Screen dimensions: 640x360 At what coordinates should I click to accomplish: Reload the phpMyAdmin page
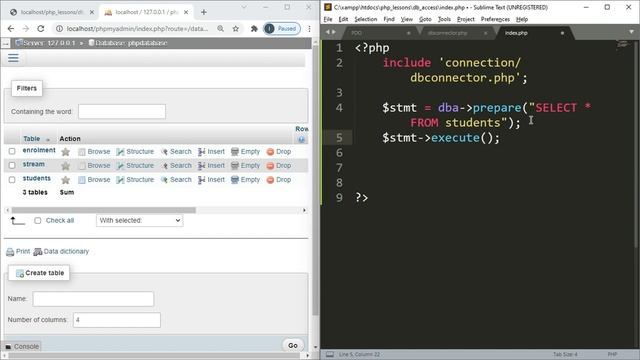40,29
